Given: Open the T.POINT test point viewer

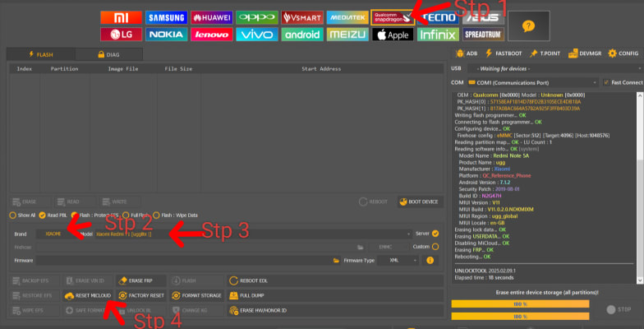Looking at the screenshot, I should click(545, 53).
